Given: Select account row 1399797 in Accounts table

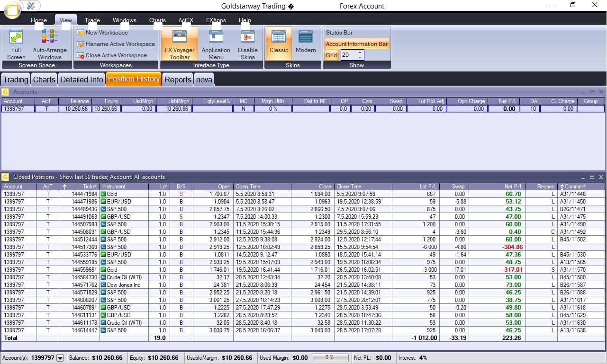Looking at the screenshot, I should click(x=303, y=109).
